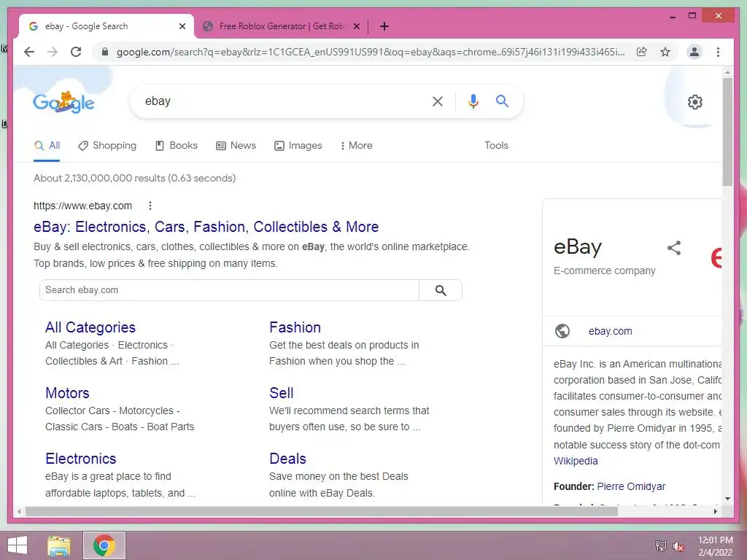Switch to Books results

tap(177, 146)
